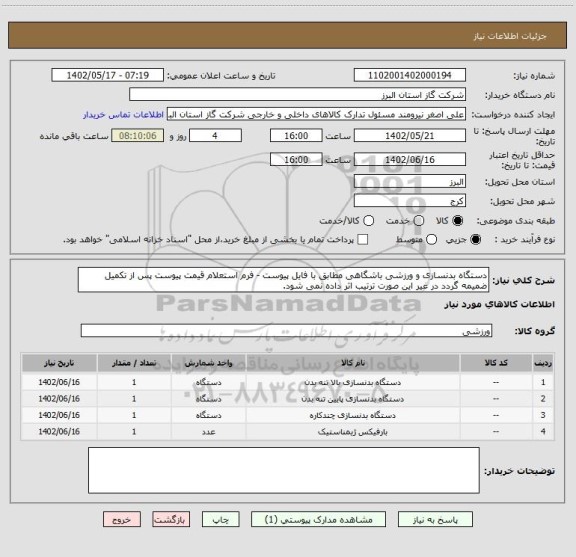
Task: Select the خدمت radio button
Action: 419,221
